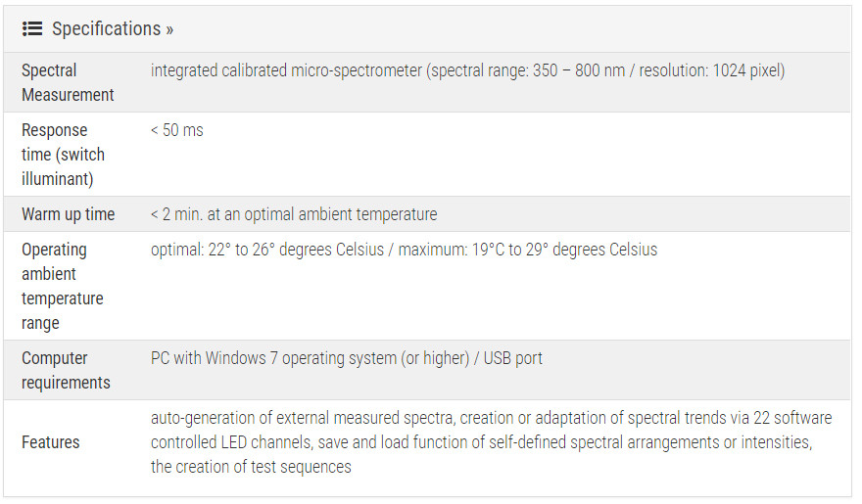This screenshot has width=862, height=504.
Task: Select the Warm up time label
Action: [x=68, y=214]
